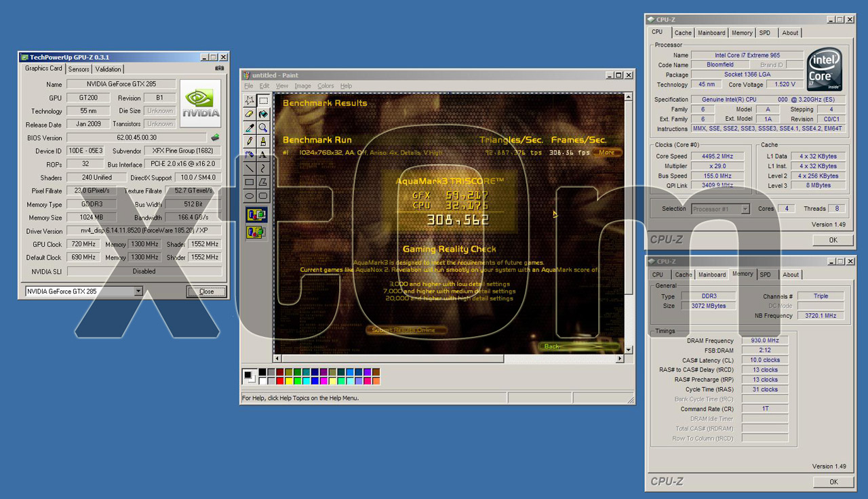The height and width of the screenshot is (499, 868).
Task: Click the BIOS Version field 62.00.45.00.30
Action: [136, 138]
